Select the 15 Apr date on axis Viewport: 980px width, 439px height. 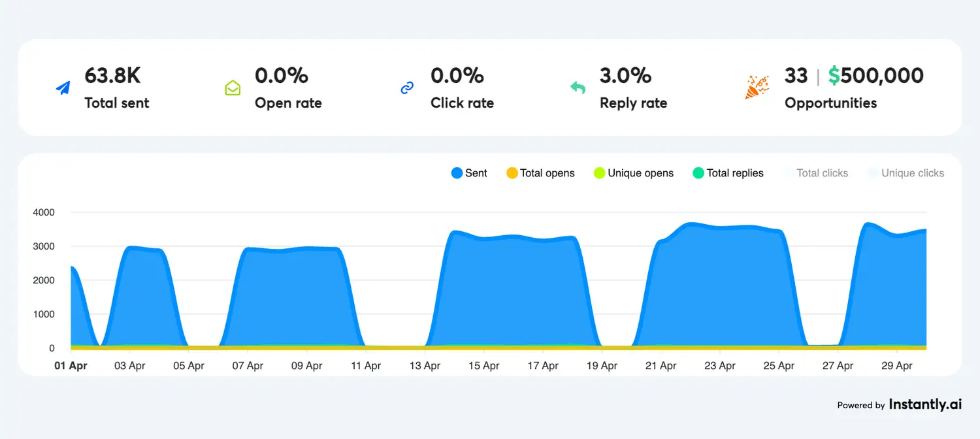pyautogui.click(x=483, y=366)
